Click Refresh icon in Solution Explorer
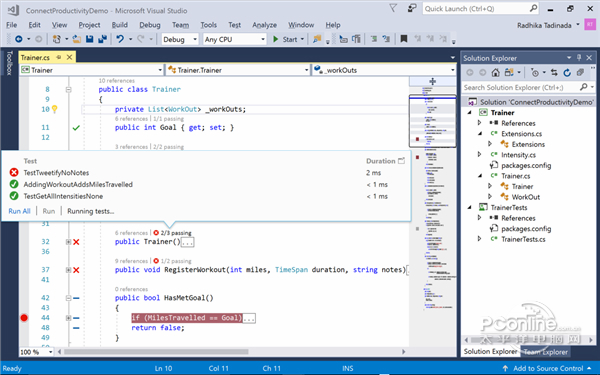This screenshot has height=375, width=600. (x=567, y=72)
